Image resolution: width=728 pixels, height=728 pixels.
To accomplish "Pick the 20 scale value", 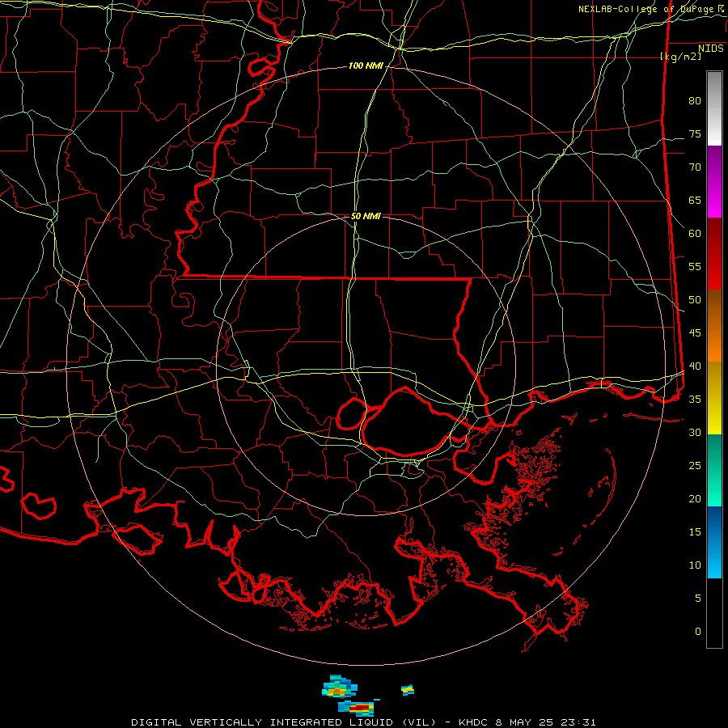I will (695, 498).
